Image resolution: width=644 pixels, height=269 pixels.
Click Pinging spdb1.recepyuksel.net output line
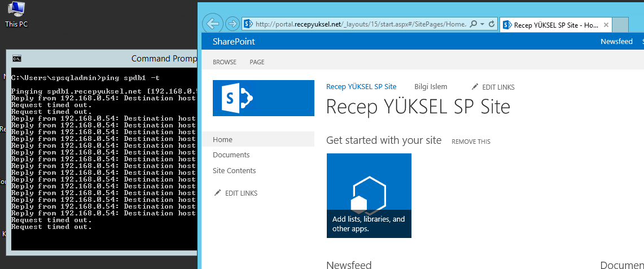[104, 91]
